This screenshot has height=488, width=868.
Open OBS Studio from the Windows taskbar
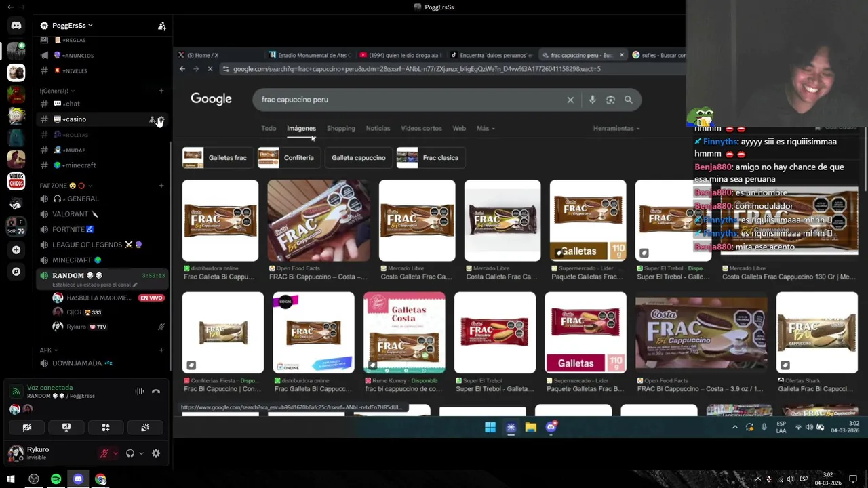[34, 479]
